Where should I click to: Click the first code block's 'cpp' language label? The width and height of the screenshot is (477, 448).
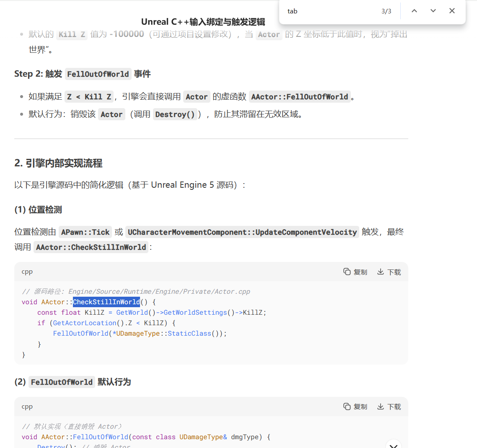pyautogui.click(x=27, y=272)
